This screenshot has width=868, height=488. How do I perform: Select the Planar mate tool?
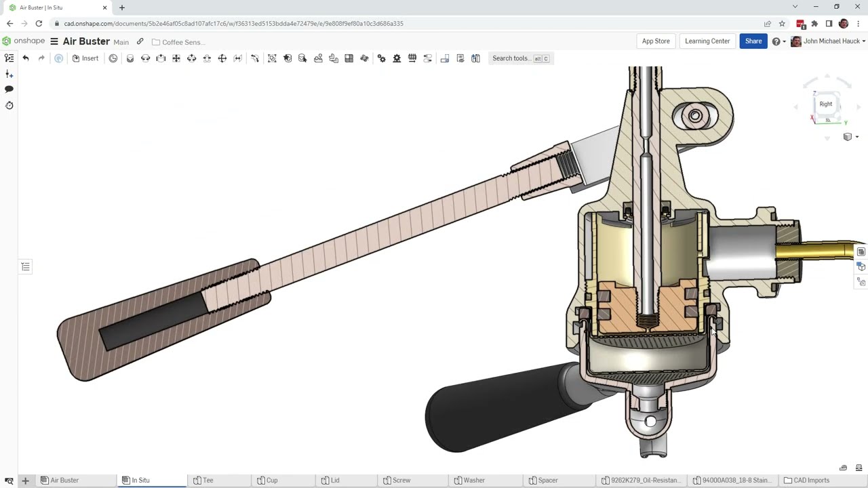click(176, 58)
